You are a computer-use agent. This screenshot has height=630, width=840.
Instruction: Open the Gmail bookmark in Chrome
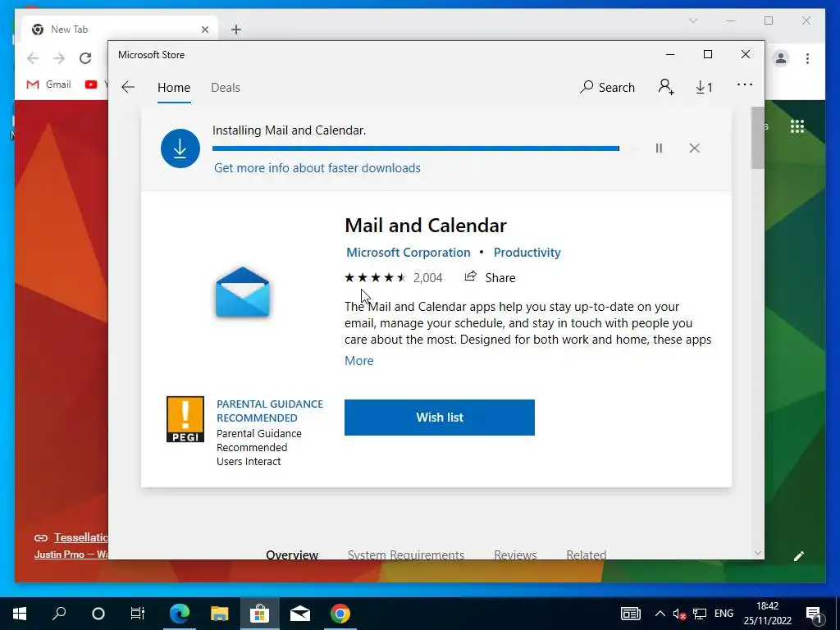point(48,84)
